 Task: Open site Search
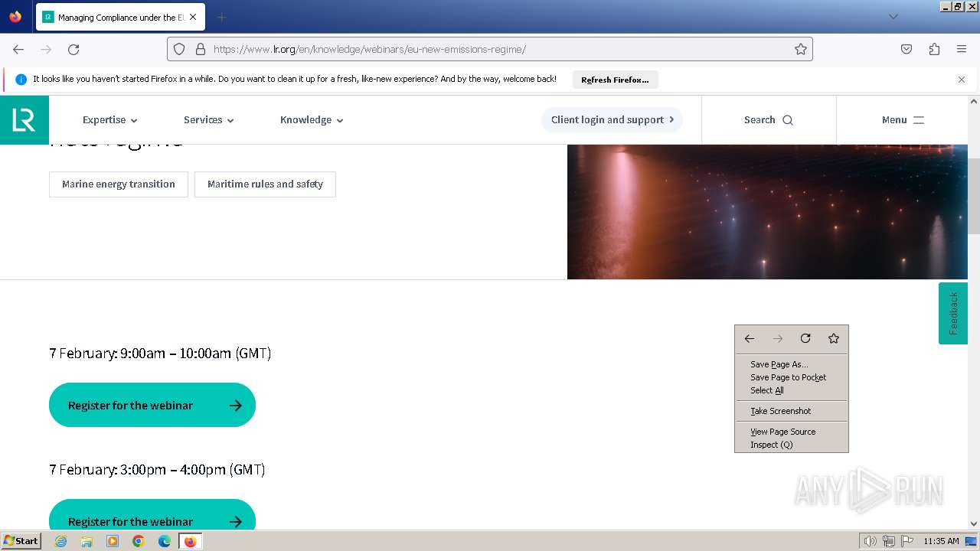(x=769, y=120)
